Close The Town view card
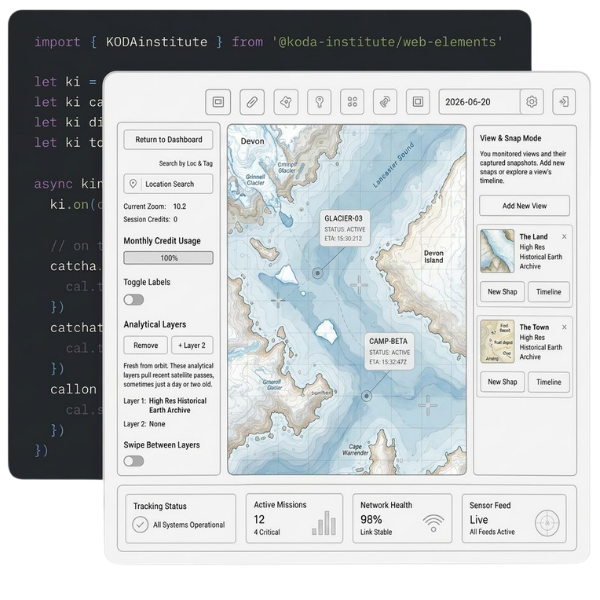The image size is (600, 600). pos(564,327)
